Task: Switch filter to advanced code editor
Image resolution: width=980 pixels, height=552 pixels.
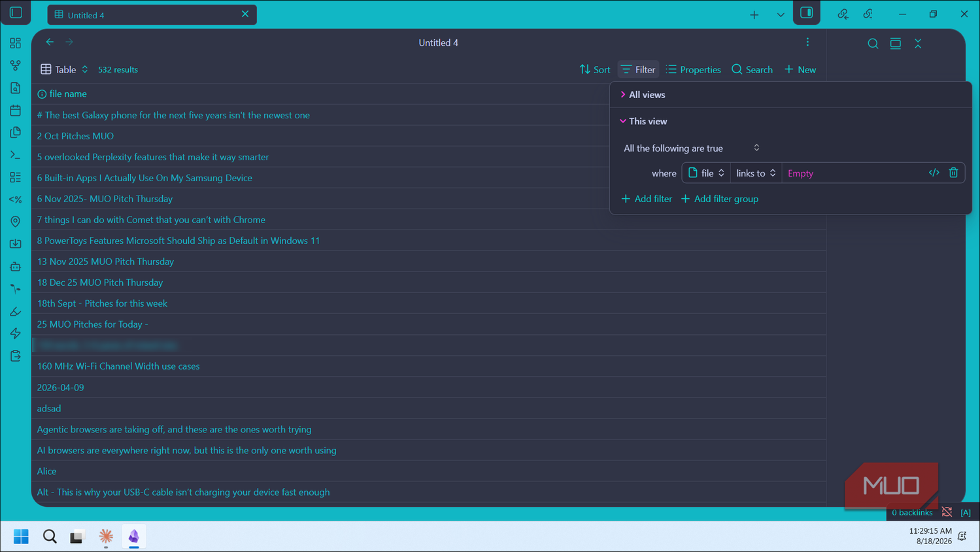Action: (934, 173)
